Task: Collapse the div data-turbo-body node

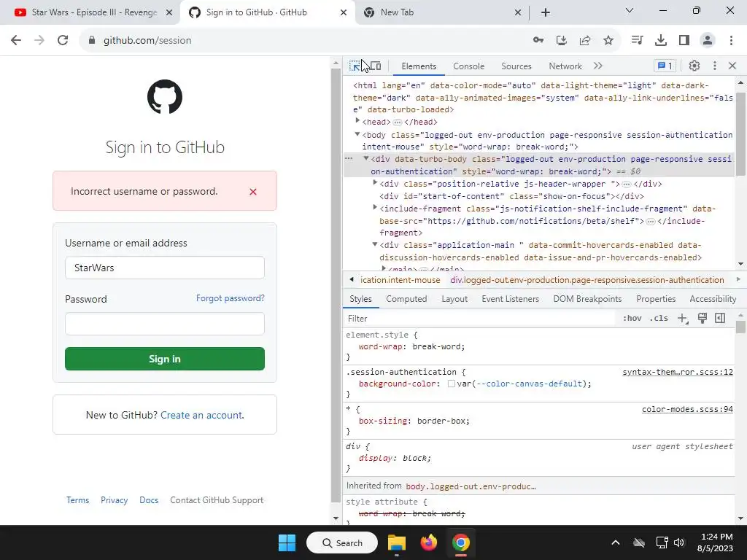Action: (366, 158)
